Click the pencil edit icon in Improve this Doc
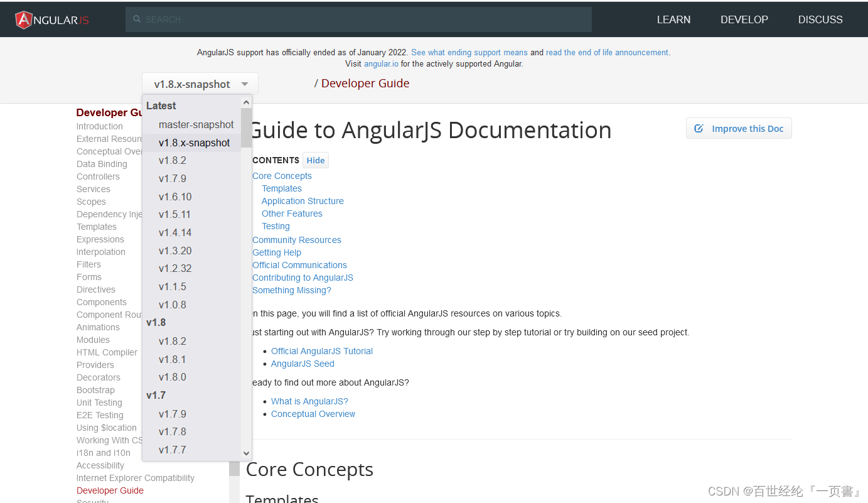 coord(699,129)
